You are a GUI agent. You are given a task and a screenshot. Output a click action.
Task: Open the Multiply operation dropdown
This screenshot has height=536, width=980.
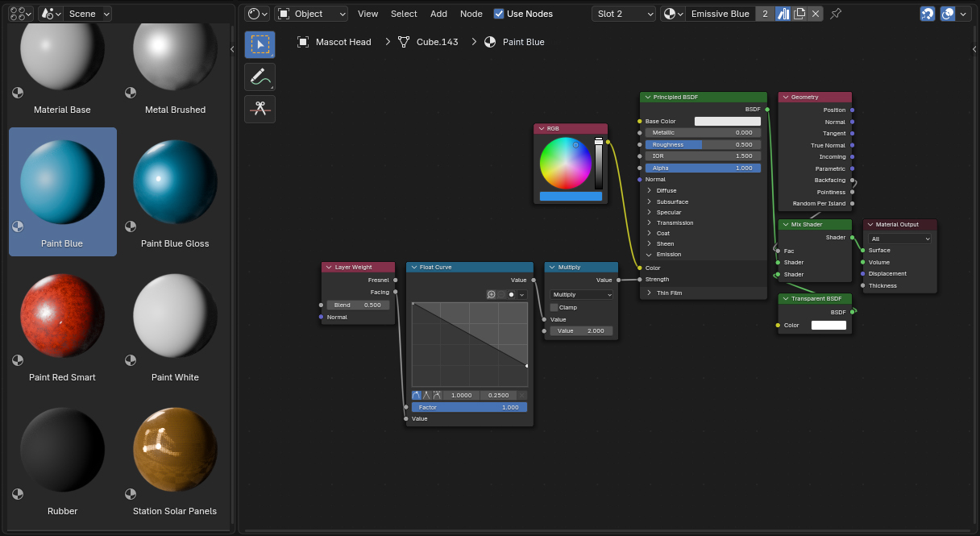click(581, 294)
